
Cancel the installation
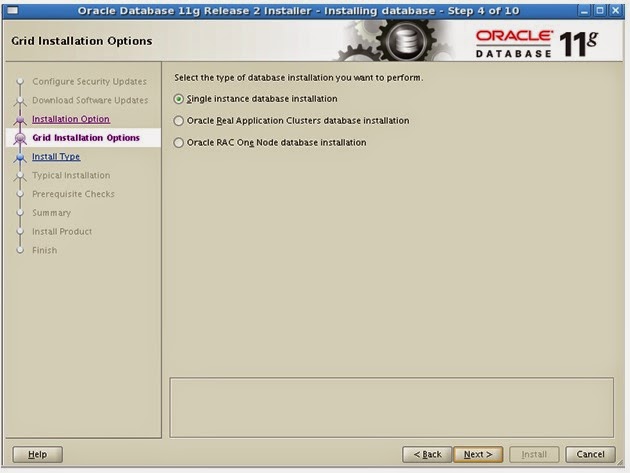[590, 455]
